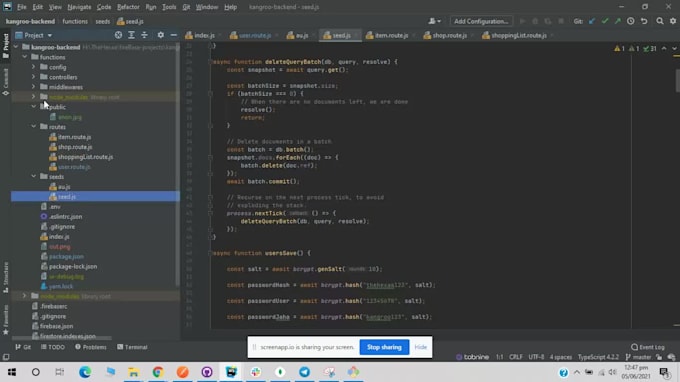Open the Refactor menu

click(x=128, y=7)
